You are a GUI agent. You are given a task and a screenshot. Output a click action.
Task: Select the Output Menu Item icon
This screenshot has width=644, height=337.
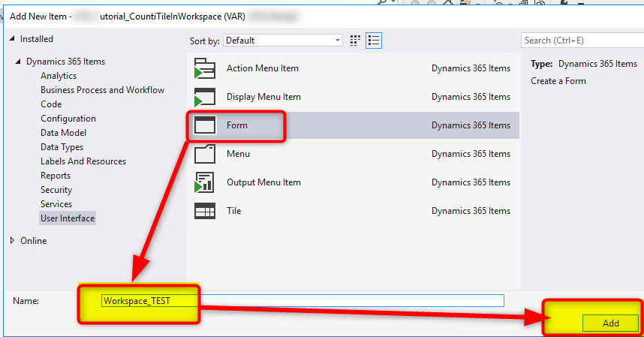tap(205, 182)
